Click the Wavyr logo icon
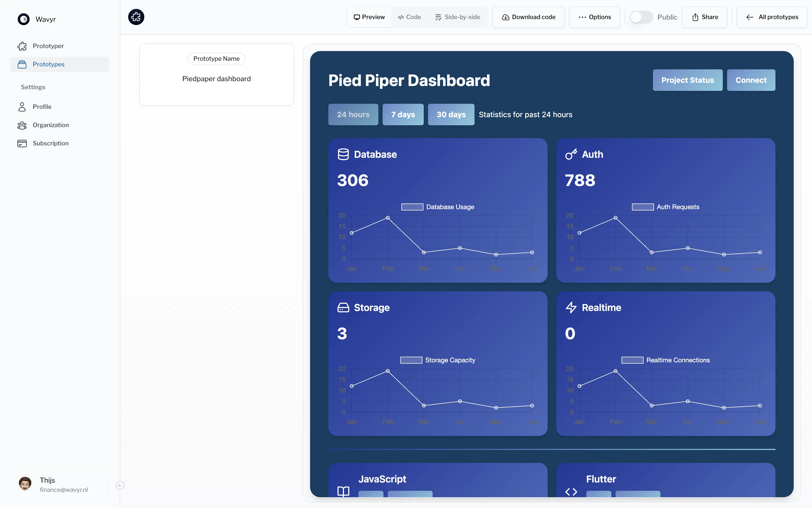 pos(23,19)
